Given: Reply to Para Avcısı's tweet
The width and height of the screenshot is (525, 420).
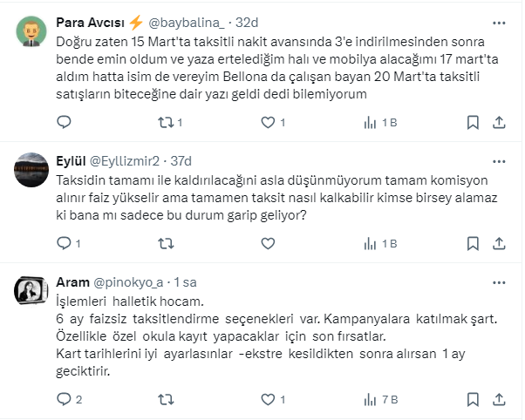Looking at the screenshot, I should (62, 123).
